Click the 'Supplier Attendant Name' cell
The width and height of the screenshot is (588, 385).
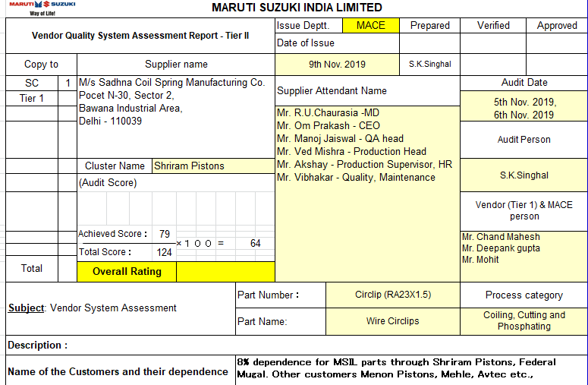coord(367,91)
